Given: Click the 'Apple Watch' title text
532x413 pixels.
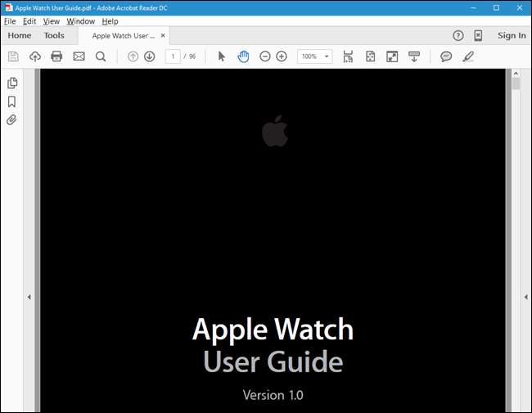Looking at the screenshot, I should [273, 330].
